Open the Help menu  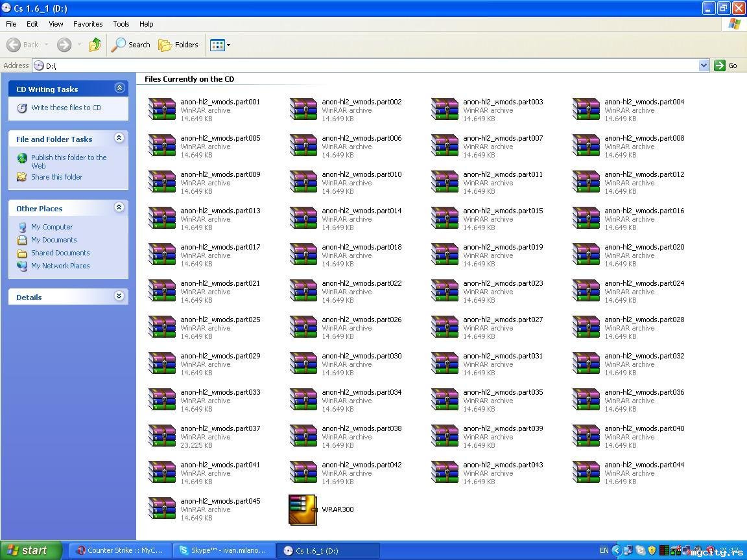[147, 24]
